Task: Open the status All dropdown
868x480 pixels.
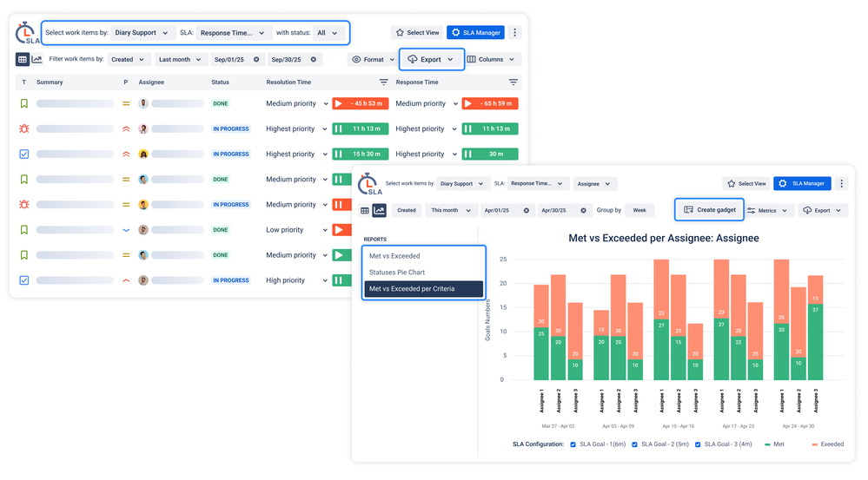Action: [328, 33]
